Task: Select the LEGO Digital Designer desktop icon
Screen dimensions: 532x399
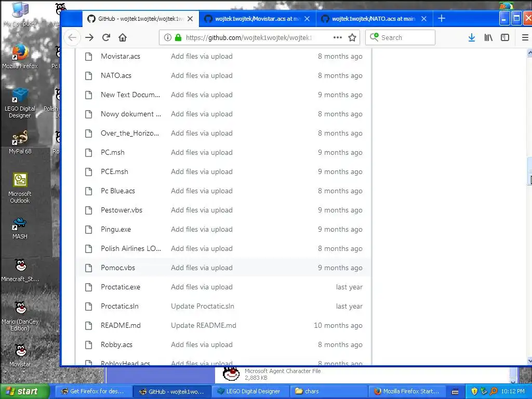Action: (20, 103)
